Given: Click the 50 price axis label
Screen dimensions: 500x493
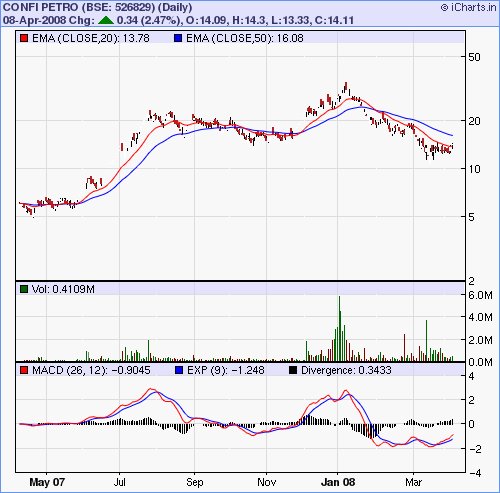Looking at the screenshot, I should tap(474, 57).
